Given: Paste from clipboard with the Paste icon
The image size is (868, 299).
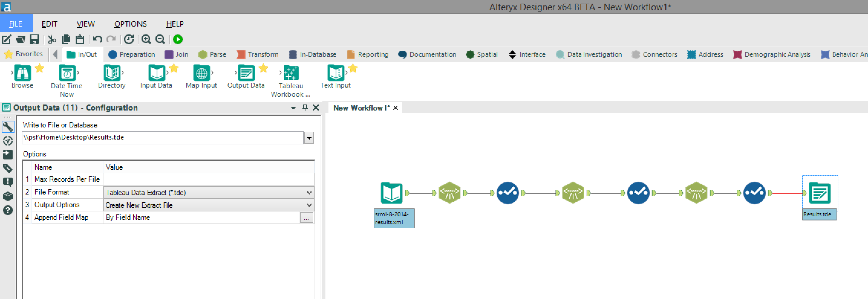Looking at the screenshot, I should pos(80,39).
